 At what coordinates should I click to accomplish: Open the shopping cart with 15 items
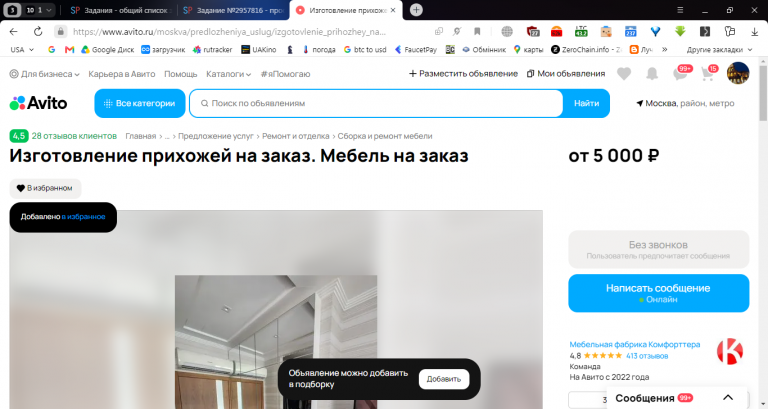click(x=709, y=73)
